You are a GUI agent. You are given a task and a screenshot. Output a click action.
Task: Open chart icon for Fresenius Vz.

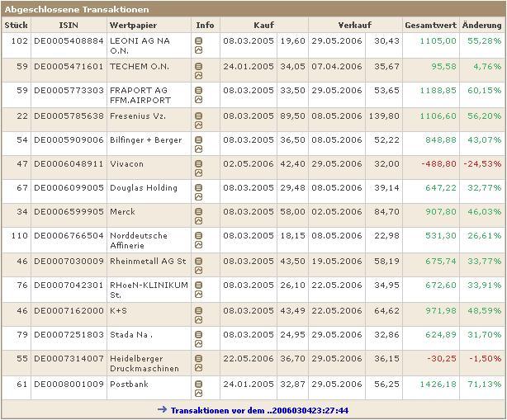pos(198,125)
